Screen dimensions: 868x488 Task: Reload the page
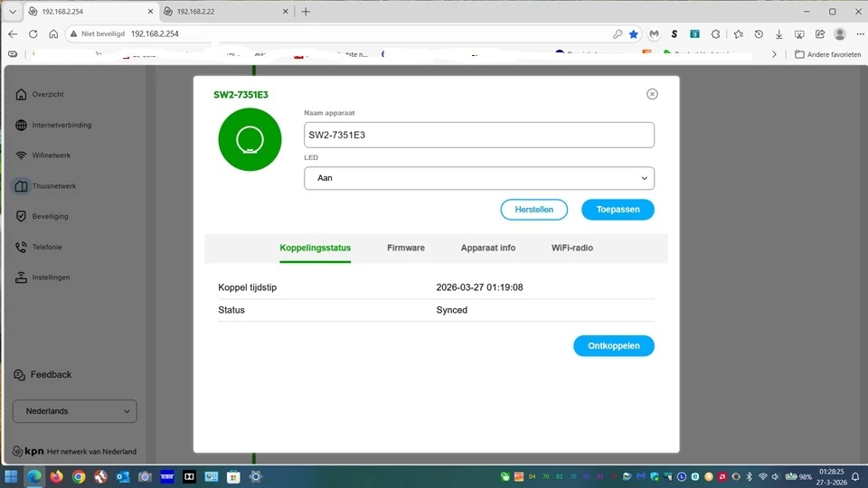coord(33,33)
